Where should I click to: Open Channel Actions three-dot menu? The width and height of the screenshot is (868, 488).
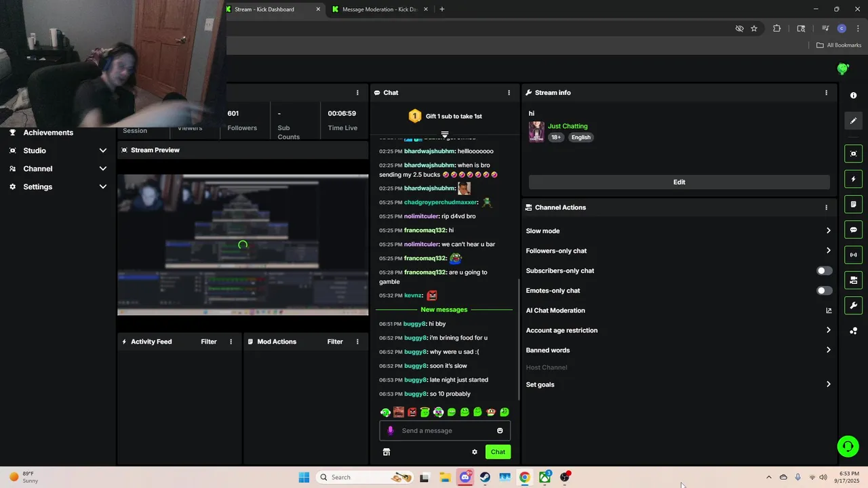click(x=826, y=207)
